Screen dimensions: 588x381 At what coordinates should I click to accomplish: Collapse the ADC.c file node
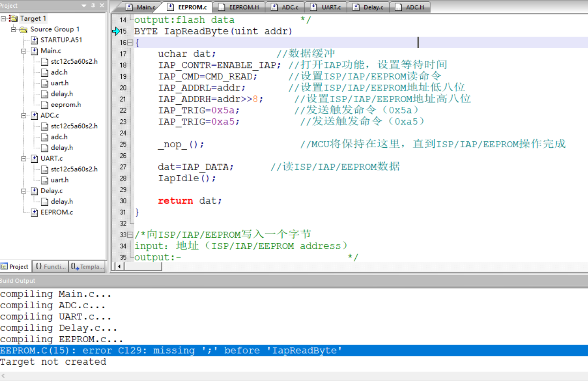point(24,115)
